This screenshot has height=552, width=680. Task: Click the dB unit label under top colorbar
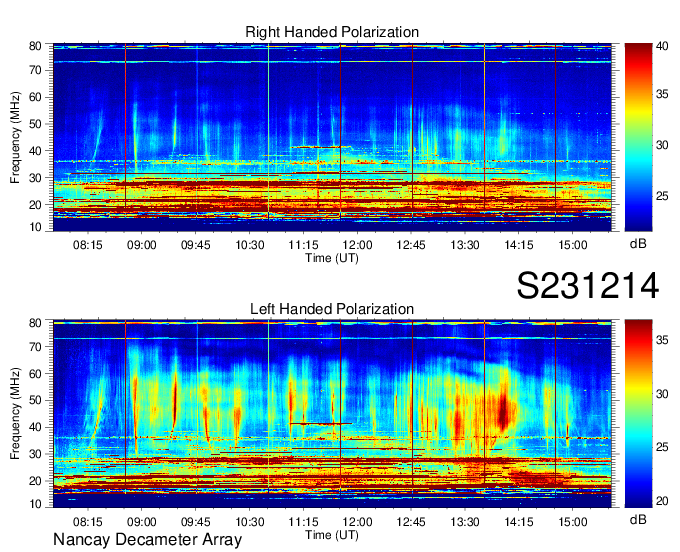pos(638,244)
